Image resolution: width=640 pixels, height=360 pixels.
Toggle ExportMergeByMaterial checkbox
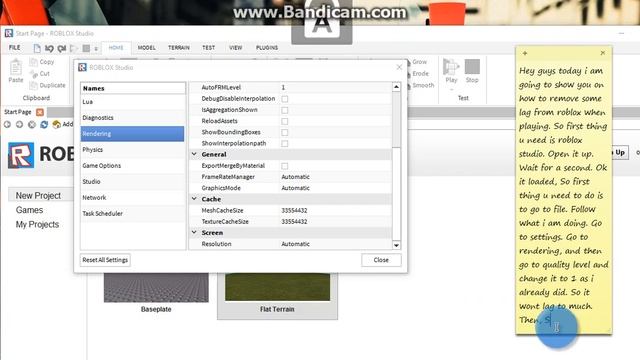pos(284,166)
